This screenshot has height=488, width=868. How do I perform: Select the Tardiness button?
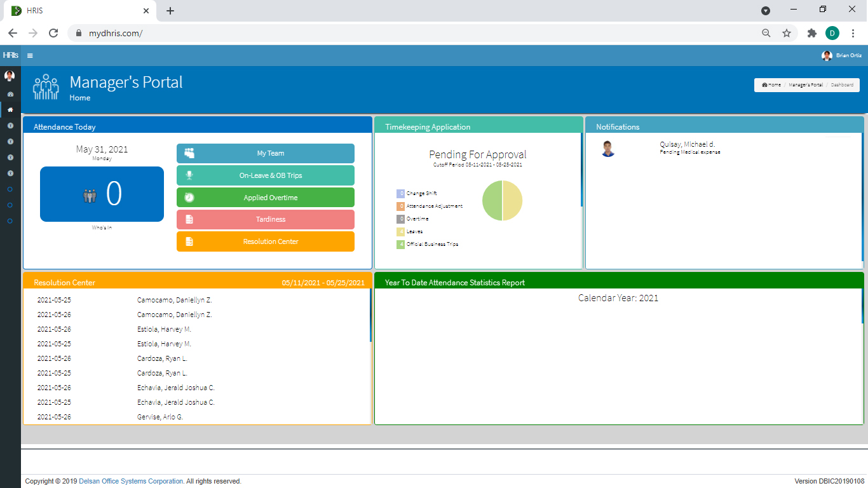pyautogui.click(x=266, y=219)
